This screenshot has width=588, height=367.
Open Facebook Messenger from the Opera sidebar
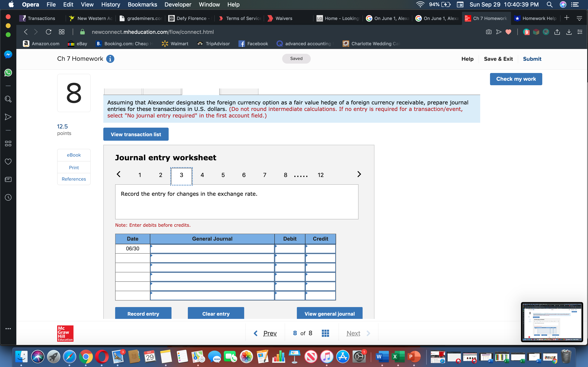[8, 54]
